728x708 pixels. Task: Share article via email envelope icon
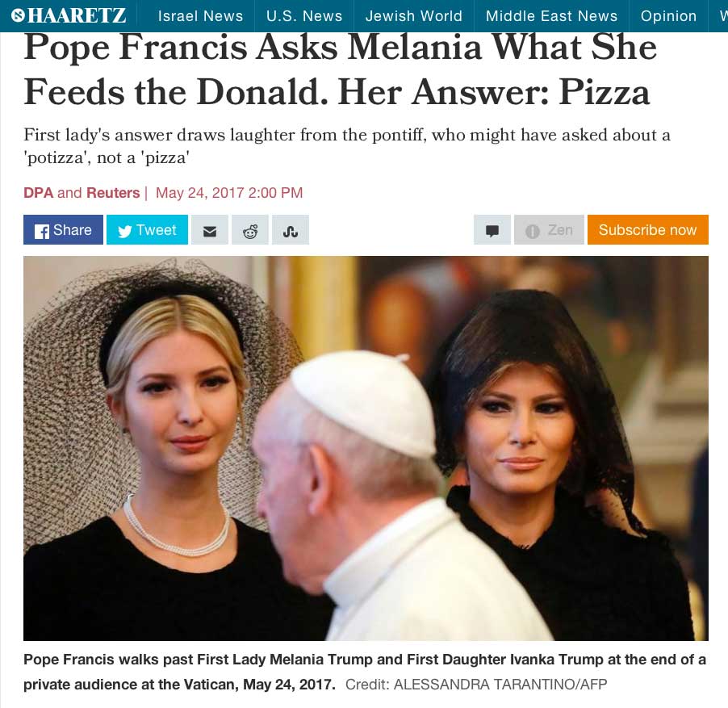[209, 230]
